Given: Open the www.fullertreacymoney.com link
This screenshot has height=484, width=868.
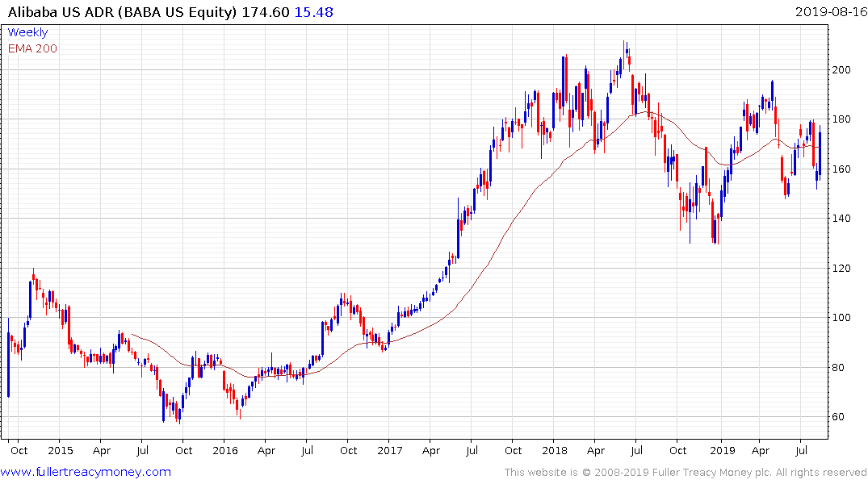Looking at the screenshot, I should pos(86,472).
